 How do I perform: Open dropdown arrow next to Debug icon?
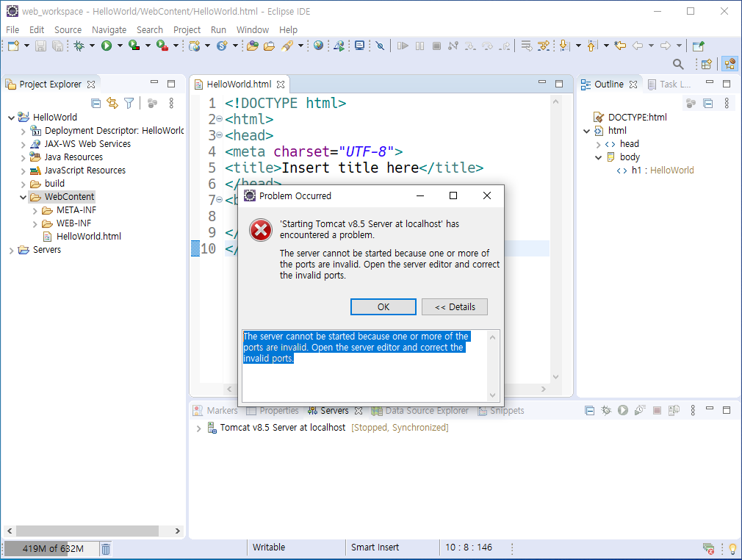tap(92, 46)
